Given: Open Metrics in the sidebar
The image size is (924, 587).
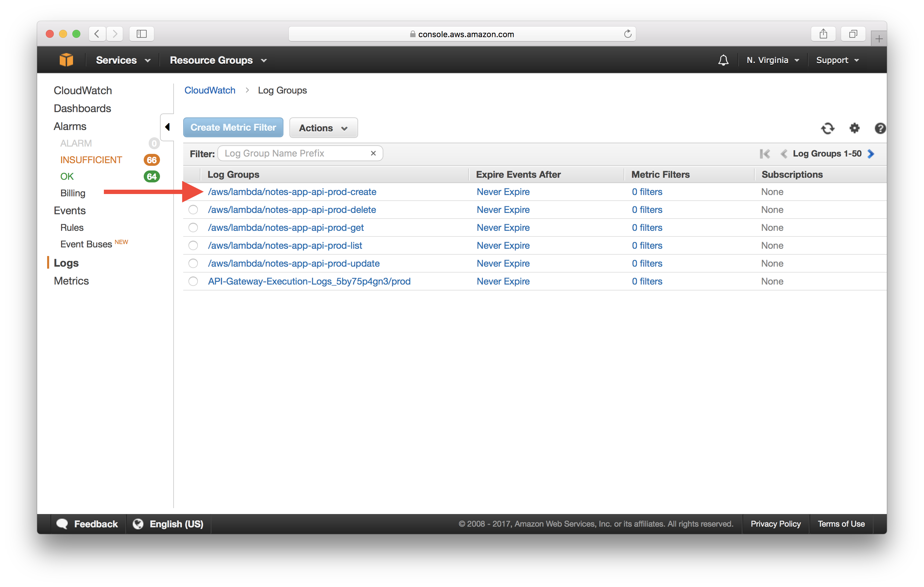Looking at the screenshot, I should tap(71, 281).
